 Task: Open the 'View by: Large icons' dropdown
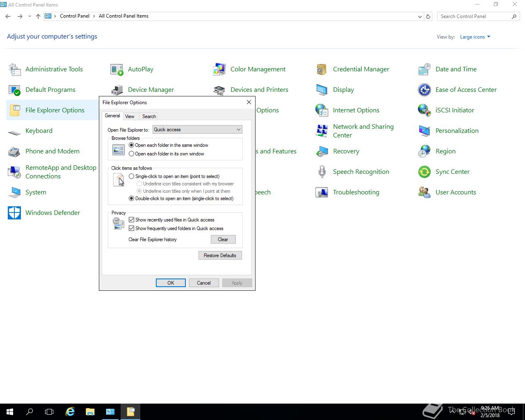475,37
